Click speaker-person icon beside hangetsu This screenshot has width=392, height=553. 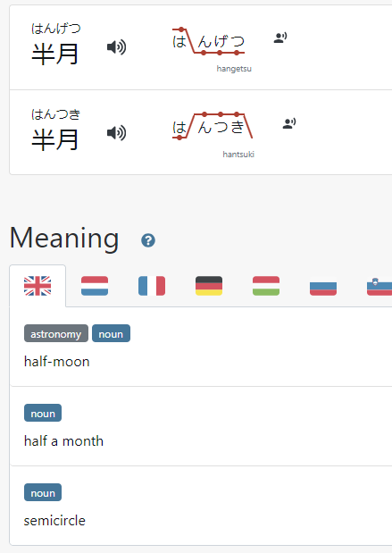click(x=280, y=38)
